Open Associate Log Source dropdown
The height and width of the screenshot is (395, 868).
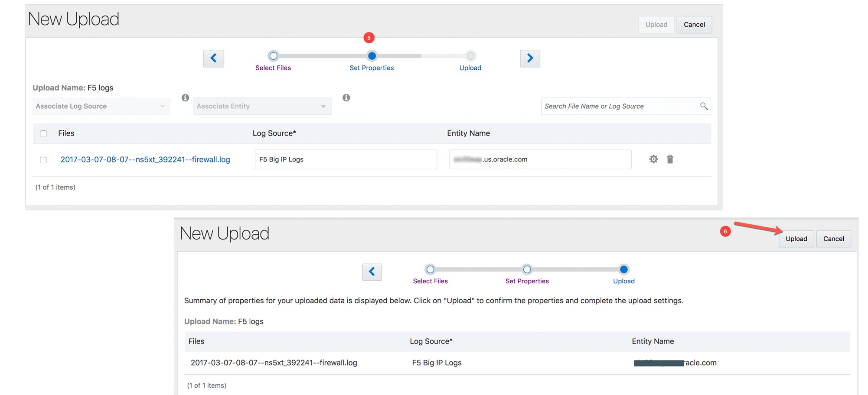click(x=101, y=107)
